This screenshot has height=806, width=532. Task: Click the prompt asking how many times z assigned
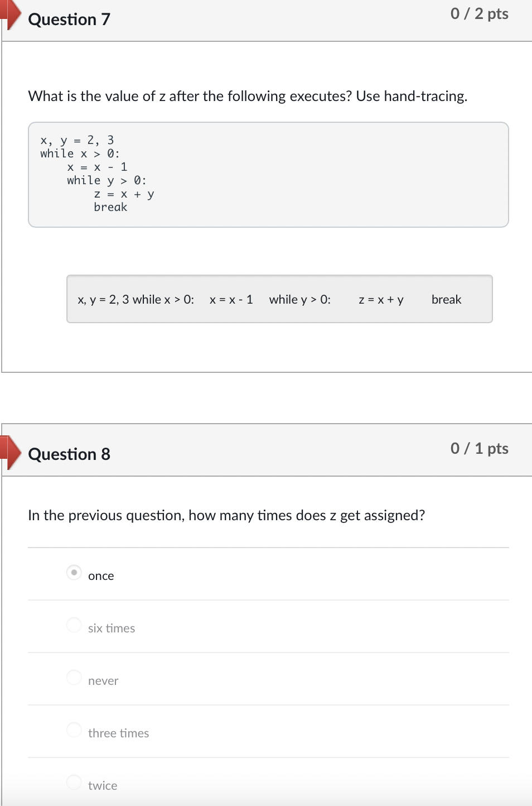tap(226, 515)
